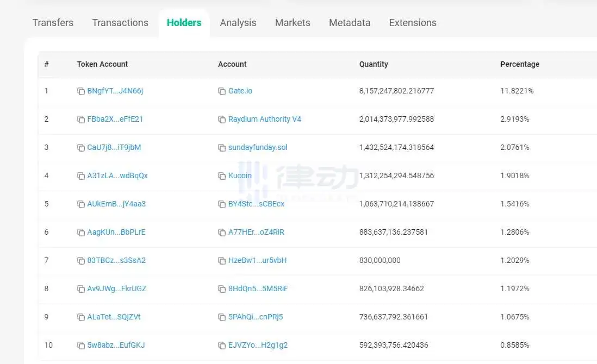
Task: Click the Account column header
Action: [232, 64]
